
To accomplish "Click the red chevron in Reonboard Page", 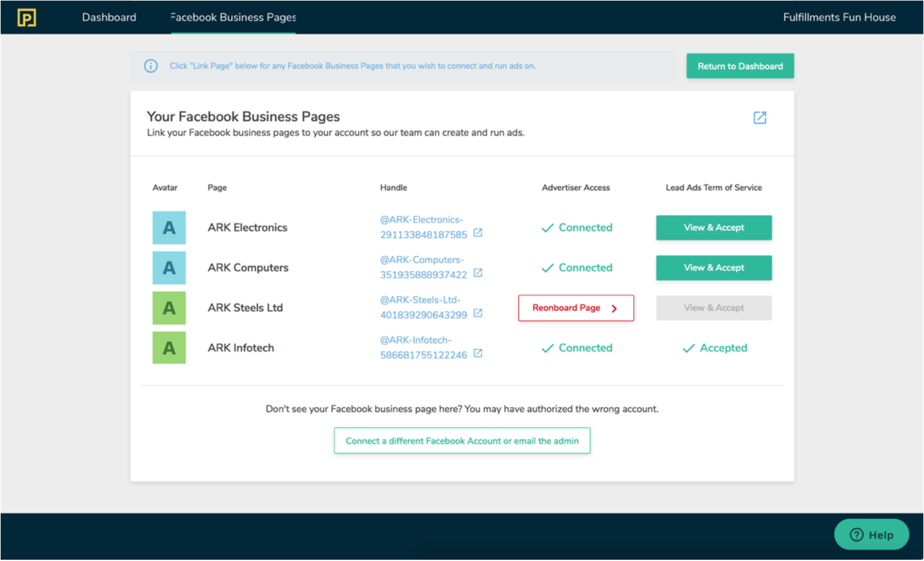I will point(614,309).
